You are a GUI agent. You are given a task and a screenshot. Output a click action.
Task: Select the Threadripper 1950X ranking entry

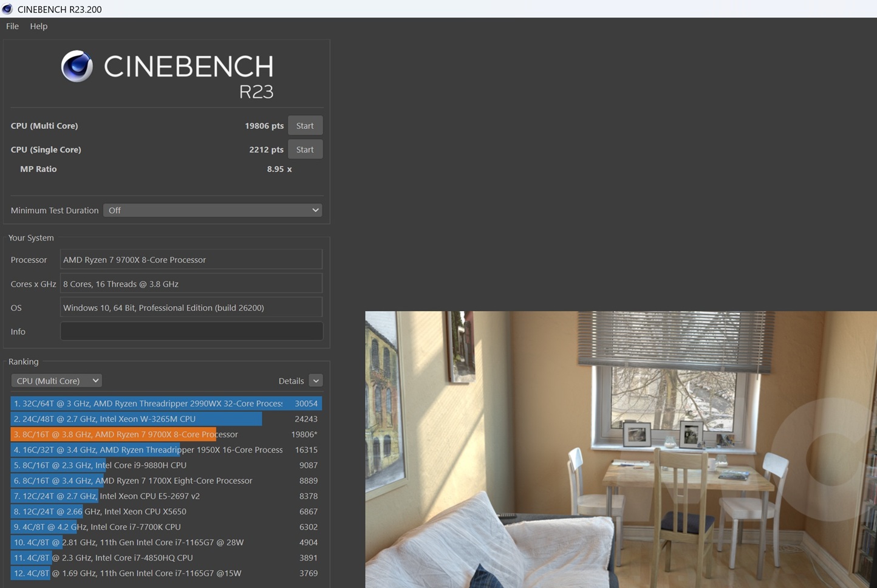tap(148, 450)
